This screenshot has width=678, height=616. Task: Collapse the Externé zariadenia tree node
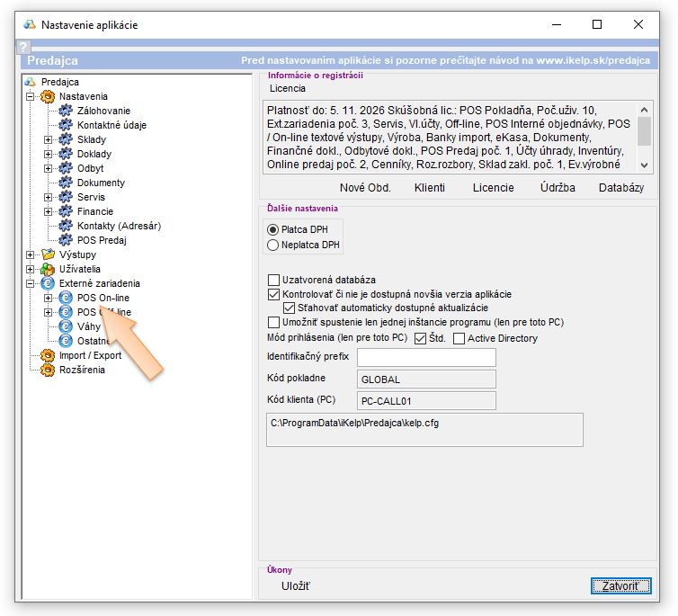coord(31,283)
